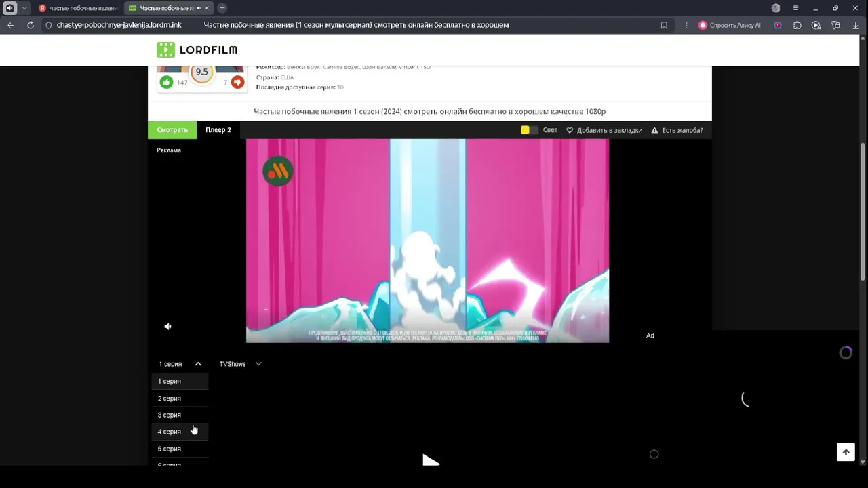
Task: Open a new browser tab with plus
Action: point(222,8)
